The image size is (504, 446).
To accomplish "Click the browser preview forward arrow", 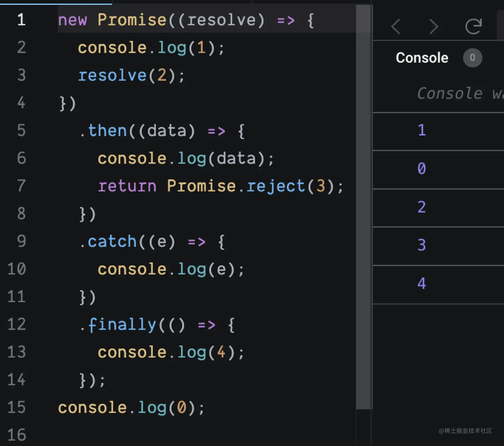I will click(x=433, y=27).
